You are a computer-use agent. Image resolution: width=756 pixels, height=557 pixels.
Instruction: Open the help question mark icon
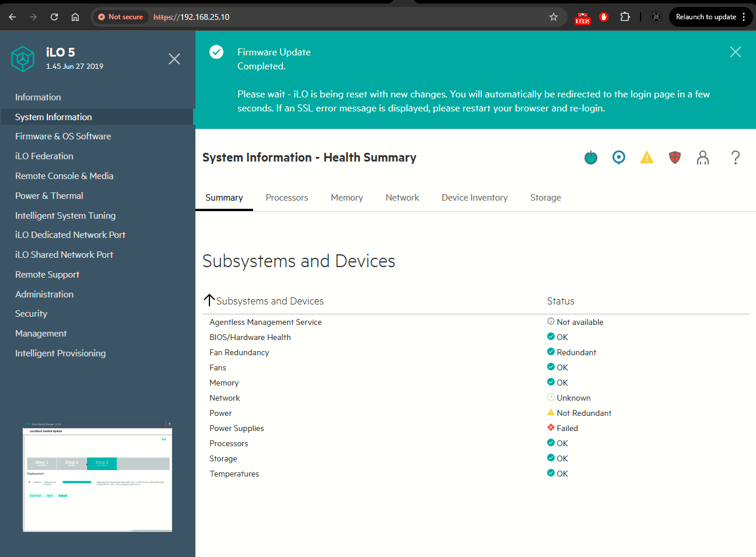pos(736,157)
